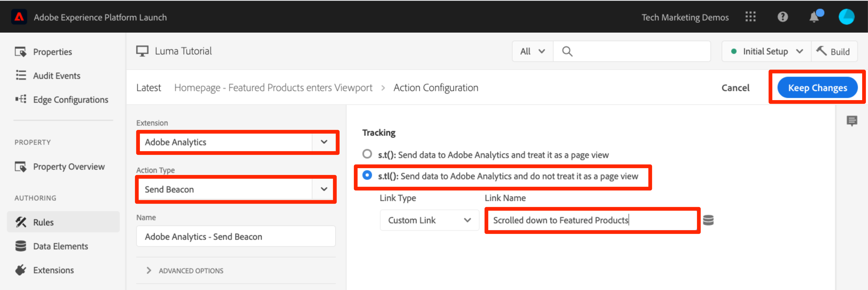Click the Link Name input field

592,220
